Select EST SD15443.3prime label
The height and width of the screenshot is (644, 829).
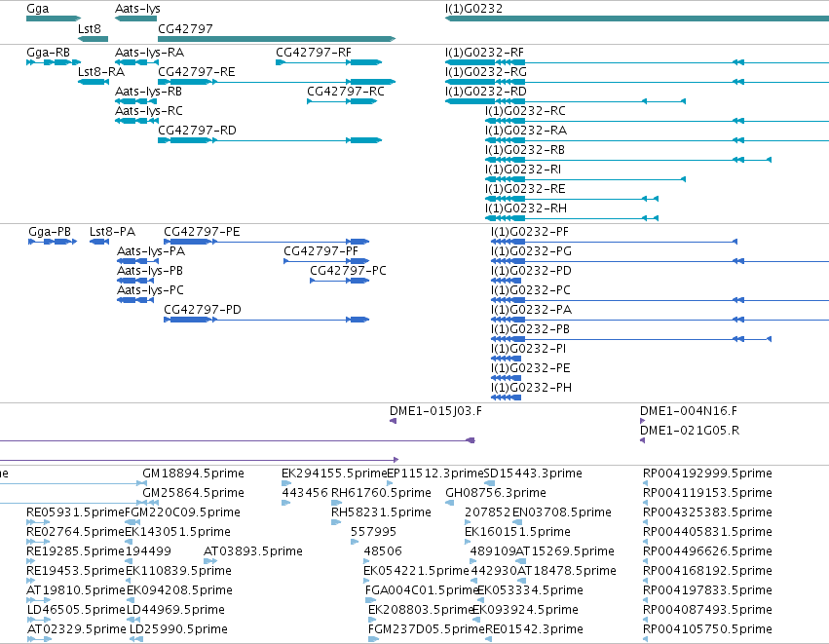533,474
